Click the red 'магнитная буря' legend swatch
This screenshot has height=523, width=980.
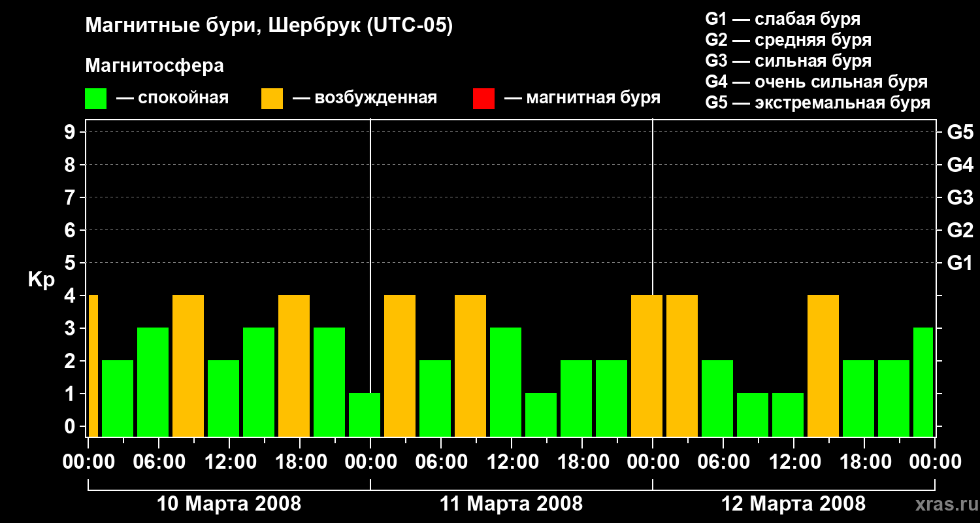coord(483,99)
